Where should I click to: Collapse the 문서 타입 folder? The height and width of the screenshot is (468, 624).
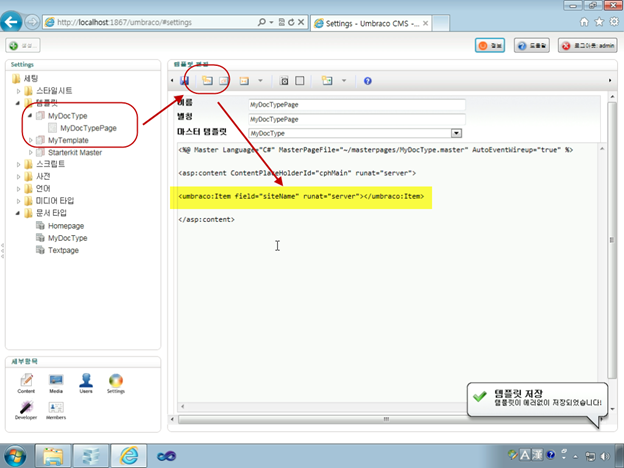18,213
